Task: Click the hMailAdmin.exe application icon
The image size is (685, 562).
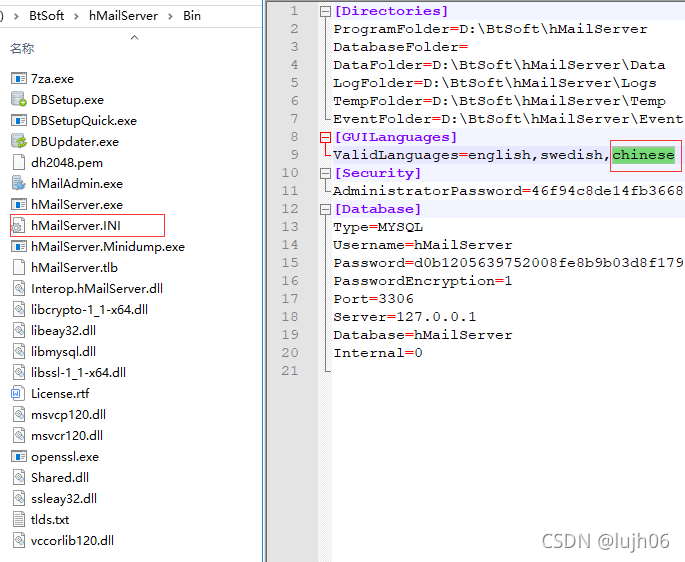Action: point(18,184)
